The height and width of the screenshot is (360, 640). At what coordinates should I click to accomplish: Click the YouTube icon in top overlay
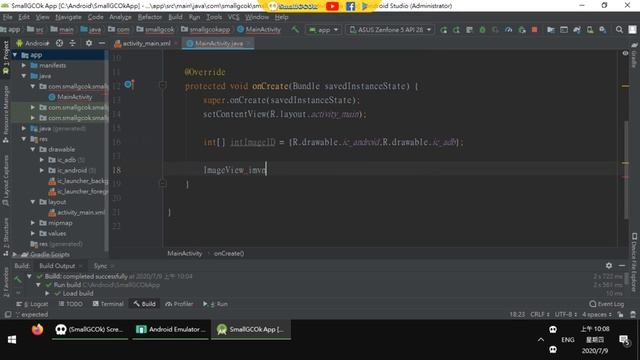[332, 6]
